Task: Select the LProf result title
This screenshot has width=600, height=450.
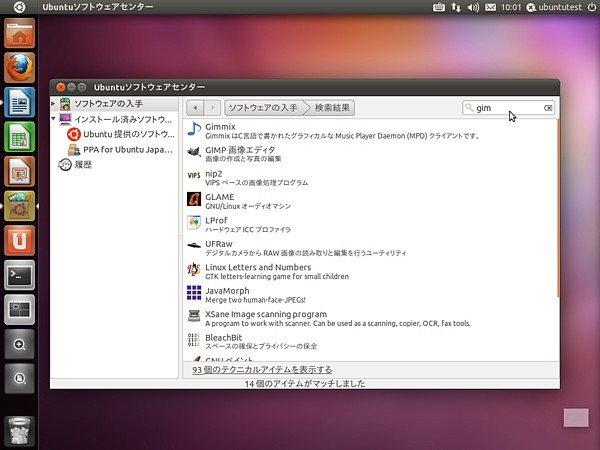Action: tap(216, 221)
